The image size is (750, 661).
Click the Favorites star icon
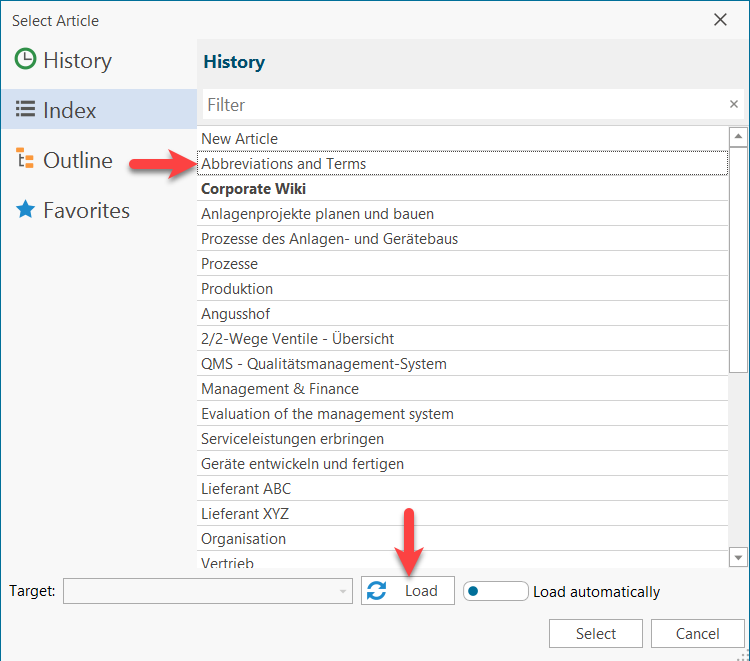tap(25, 210)
